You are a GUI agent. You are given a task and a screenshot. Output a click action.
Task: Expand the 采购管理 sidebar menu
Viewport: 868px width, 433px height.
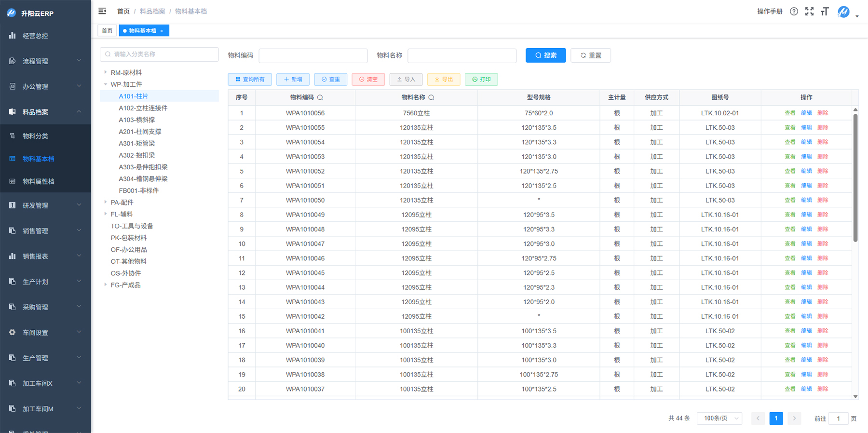click(x=45, y=307)
